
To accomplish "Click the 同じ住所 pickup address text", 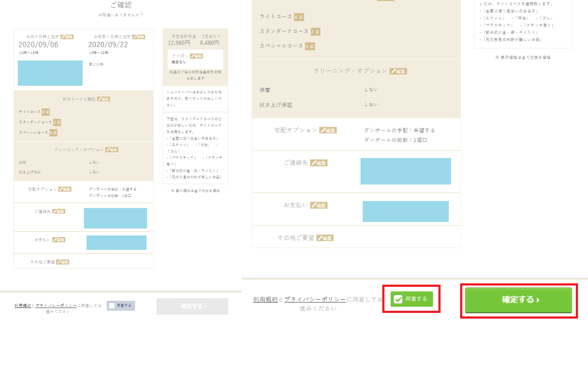I will coord(96,64).
